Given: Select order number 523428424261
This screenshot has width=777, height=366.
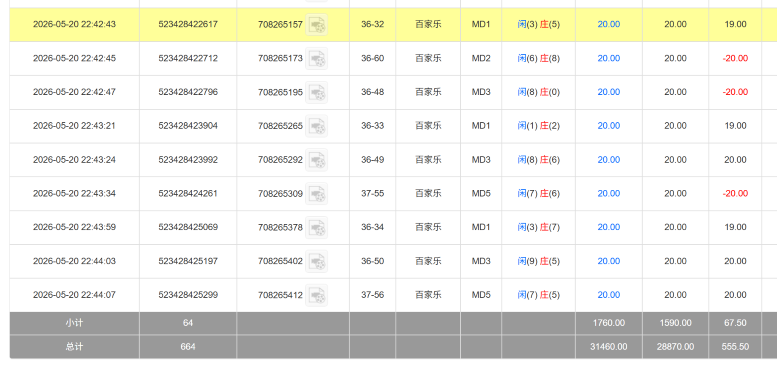Looking at the screenshot, I should 188,194.
